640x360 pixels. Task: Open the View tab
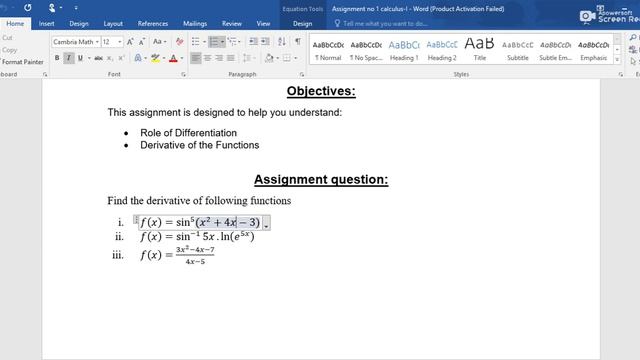[x=263, y=24]
